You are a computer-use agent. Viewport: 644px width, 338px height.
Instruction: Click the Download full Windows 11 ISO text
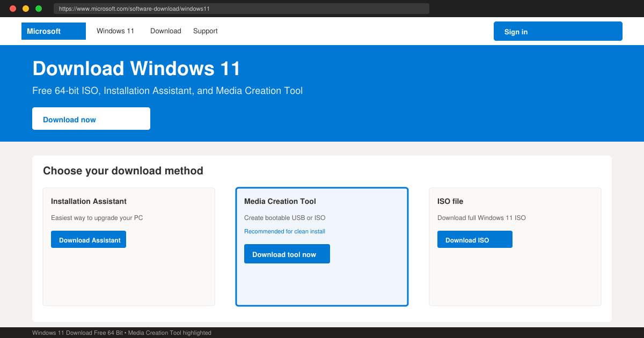click(481, 218)
